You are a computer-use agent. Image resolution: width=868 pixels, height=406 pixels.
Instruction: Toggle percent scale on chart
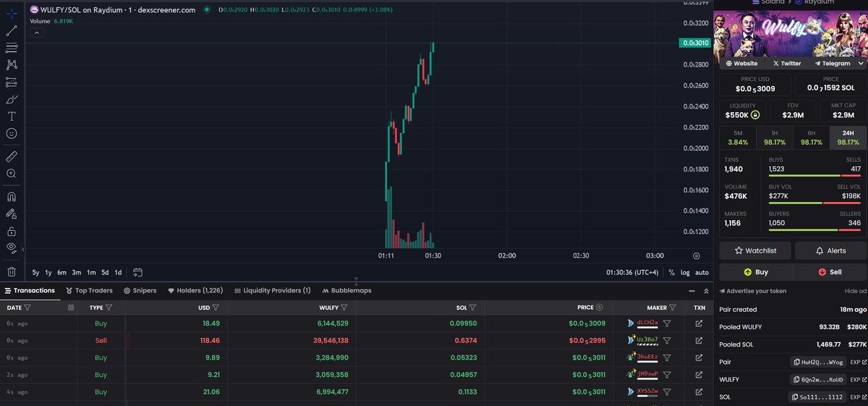(671, 273)
